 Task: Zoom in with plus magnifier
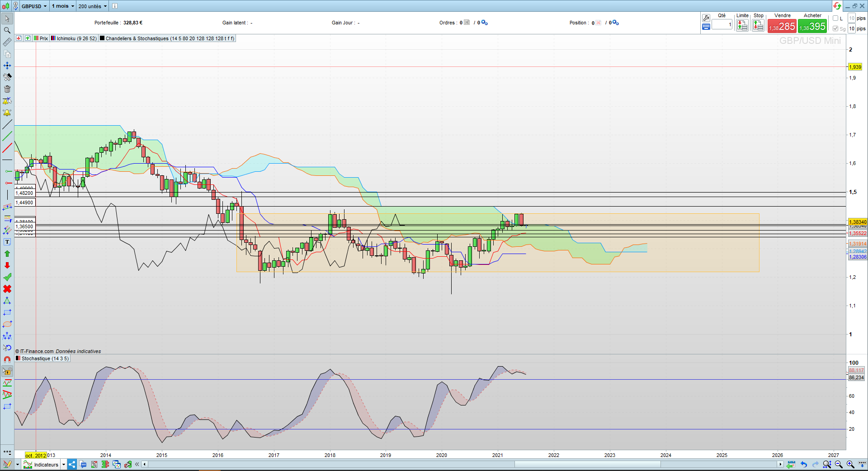coord(850,464)
